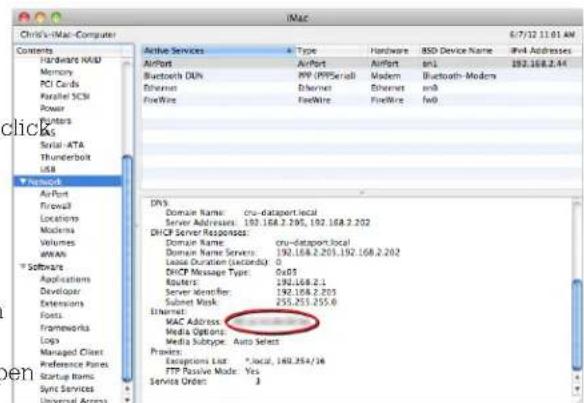Select Volumes in the sidebar

[x=57, y=242]
